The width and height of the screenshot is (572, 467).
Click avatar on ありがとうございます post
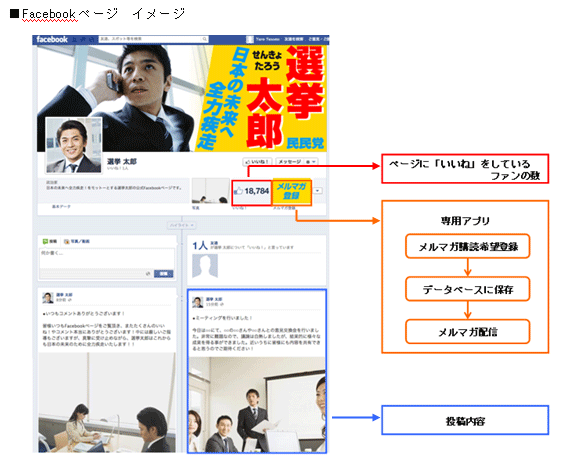coord(48,298)
